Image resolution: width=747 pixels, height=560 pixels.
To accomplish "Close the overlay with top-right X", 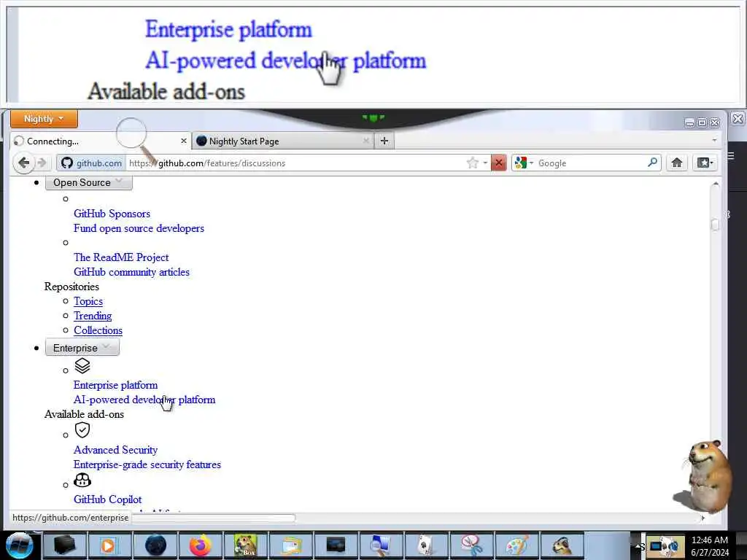I will tap(738, 119).
